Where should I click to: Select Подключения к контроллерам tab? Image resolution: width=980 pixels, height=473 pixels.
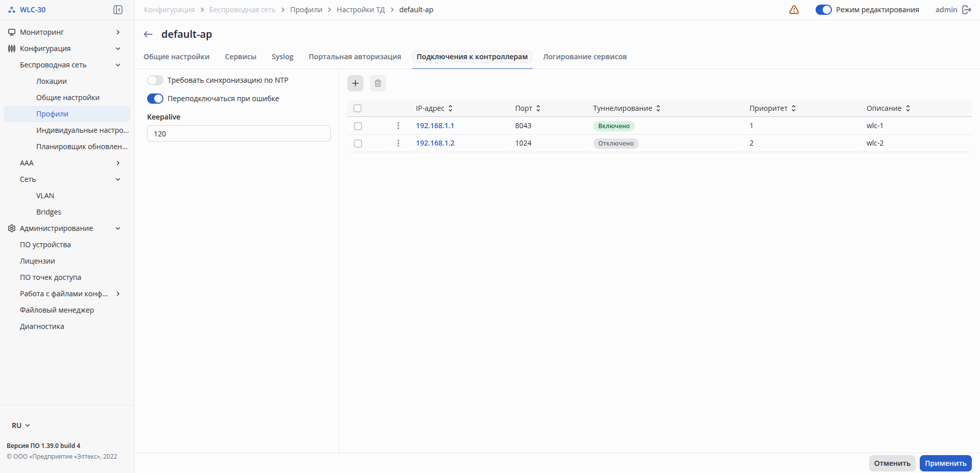pos(472,57)
